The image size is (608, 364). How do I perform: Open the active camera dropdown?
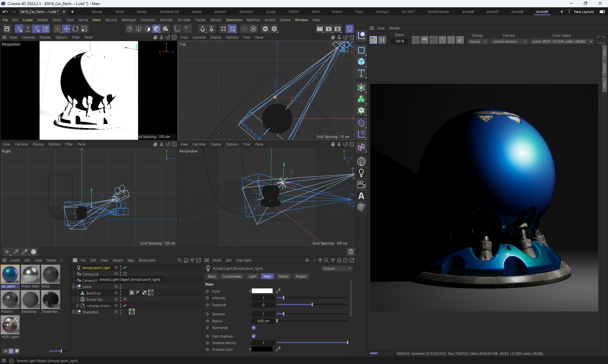(509, 41)
